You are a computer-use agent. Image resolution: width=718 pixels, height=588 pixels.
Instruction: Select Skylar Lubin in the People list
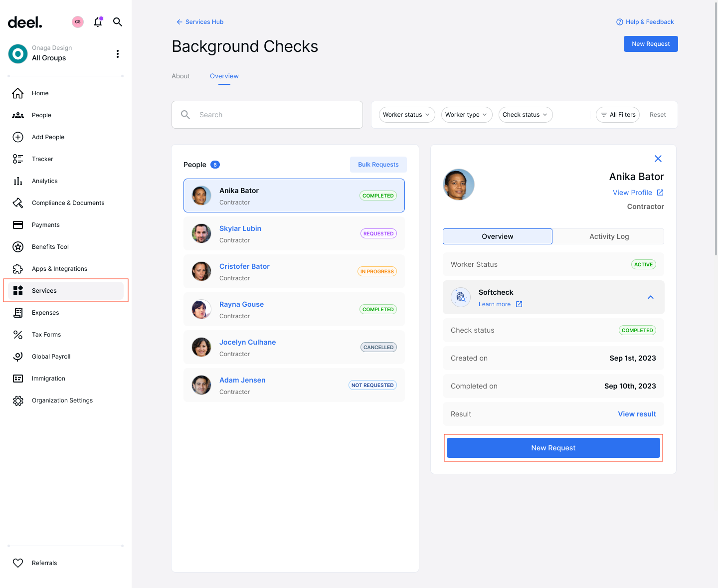[294, 233]
